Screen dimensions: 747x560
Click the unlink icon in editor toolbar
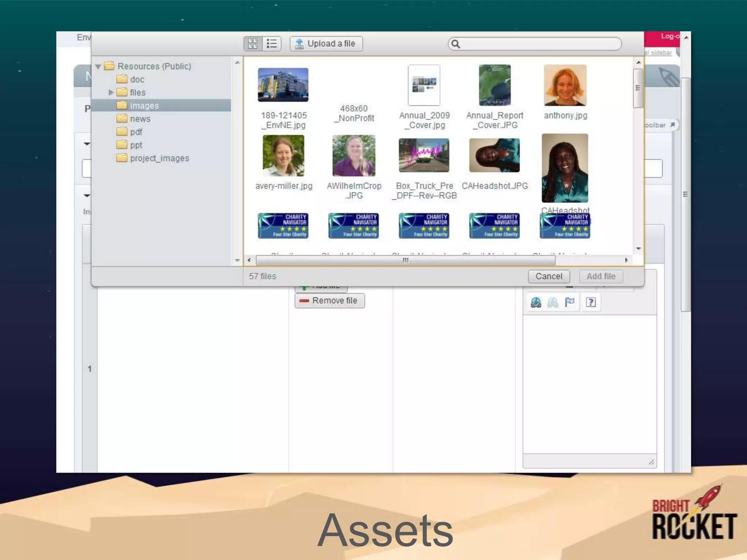point(553,302)
